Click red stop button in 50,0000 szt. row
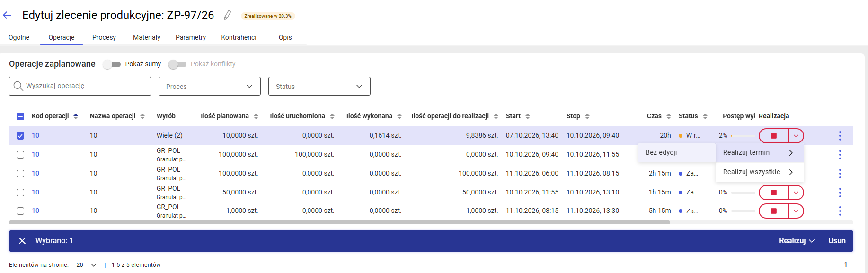The width and height of the screenshot is (868, 273). (774, 193)
